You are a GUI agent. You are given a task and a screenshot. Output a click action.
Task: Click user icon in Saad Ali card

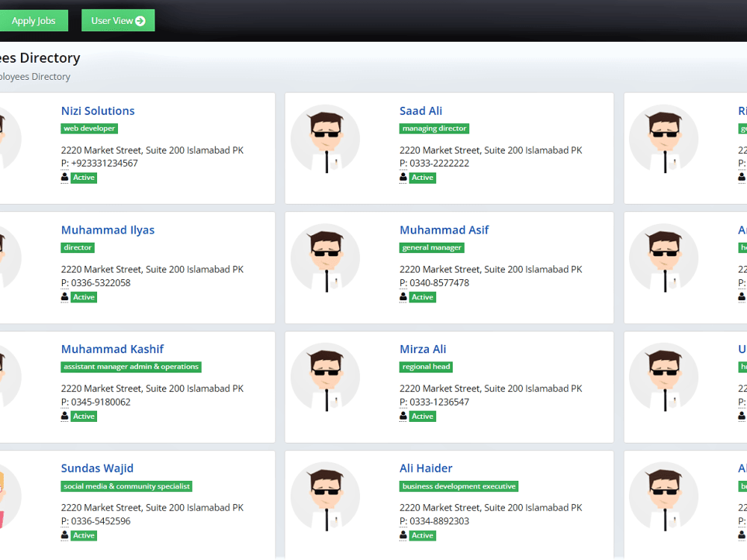pos(403,178)
